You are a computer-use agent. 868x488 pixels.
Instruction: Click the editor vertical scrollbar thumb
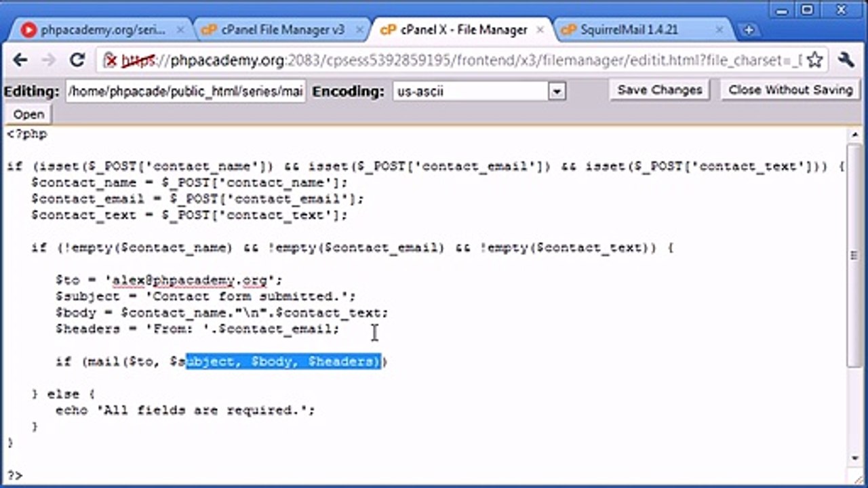coord(855,256)
